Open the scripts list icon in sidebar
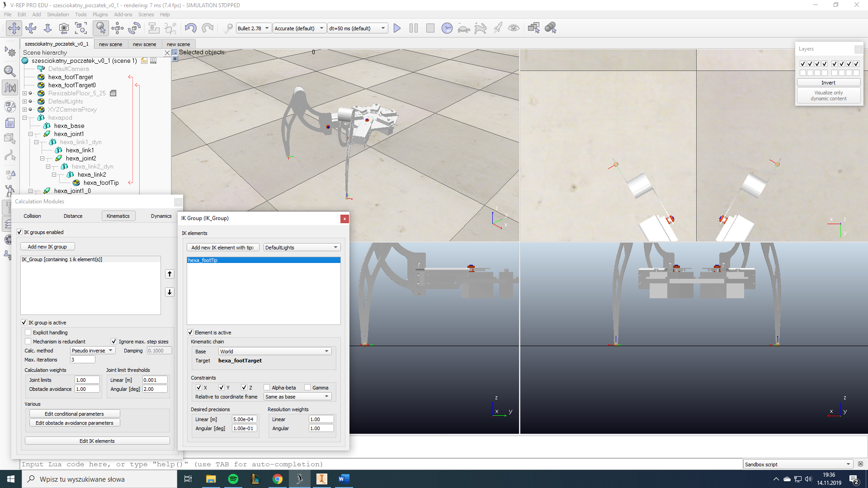The image size is (868, 488). click(10, 123)
